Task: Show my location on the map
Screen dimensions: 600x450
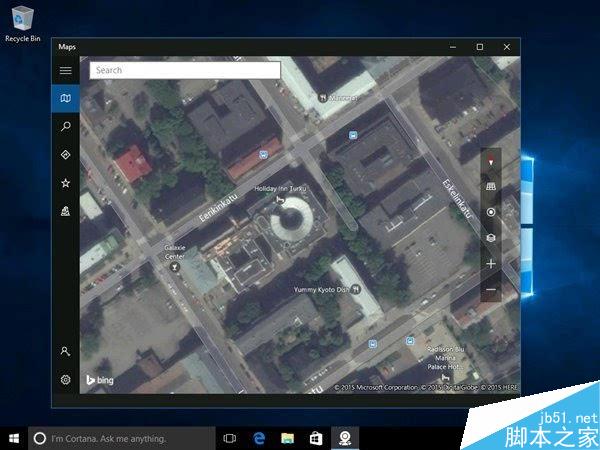Action: coord(490,212)
